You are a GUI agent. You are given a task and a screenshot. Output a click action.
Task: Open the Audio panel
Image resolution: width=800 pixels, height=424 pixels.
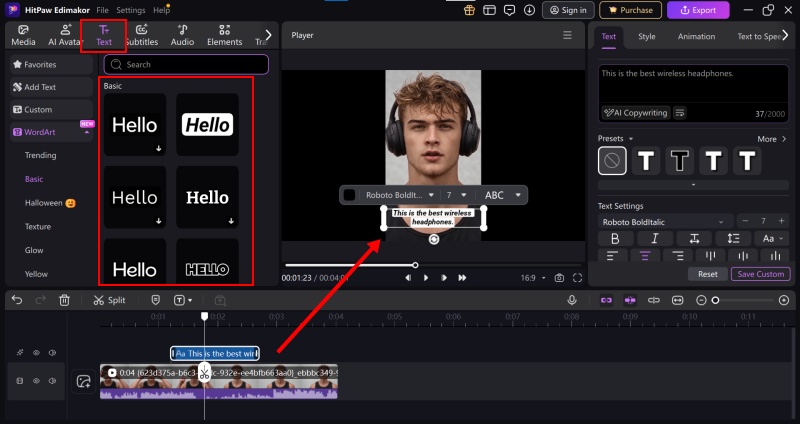tap(182, 35)
